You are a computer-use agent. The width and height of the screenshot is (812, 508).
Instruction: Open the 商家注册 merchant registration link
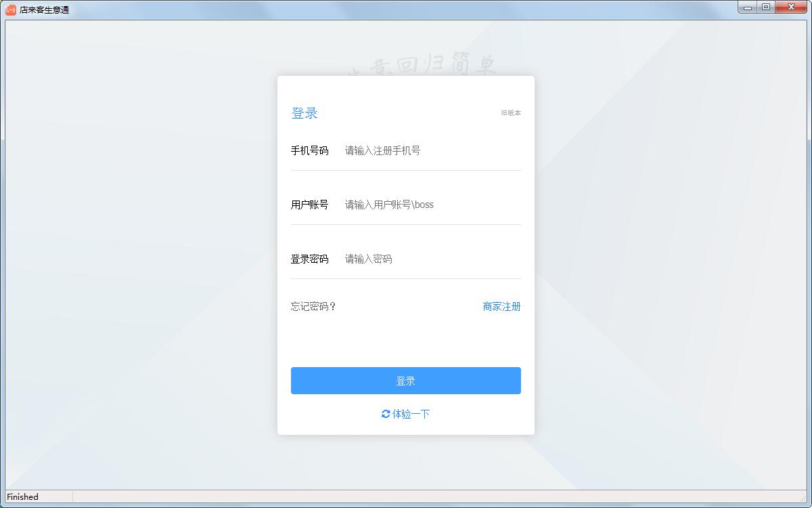[501, 306]
